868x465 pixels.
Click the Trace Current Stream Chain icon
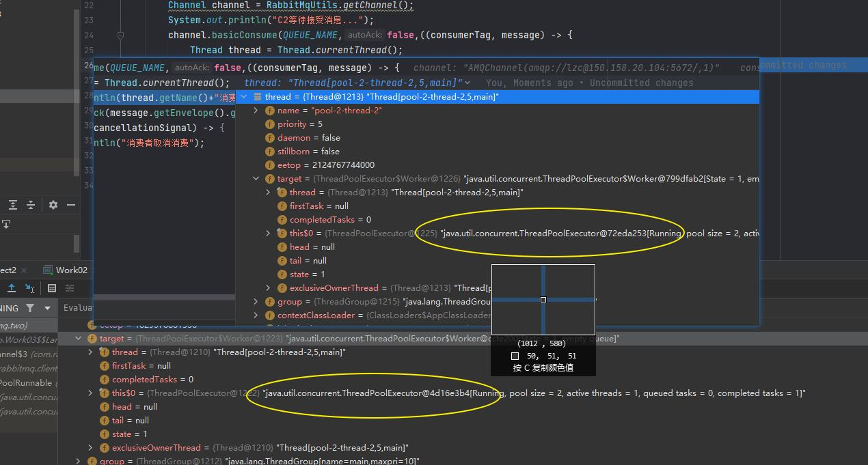68,288
